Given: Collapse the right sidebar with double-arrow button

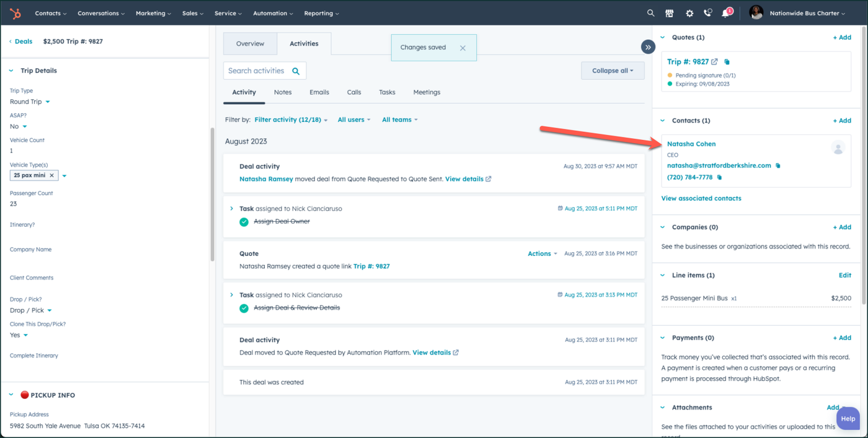Looking at the screenshot, I should point(648,47).
